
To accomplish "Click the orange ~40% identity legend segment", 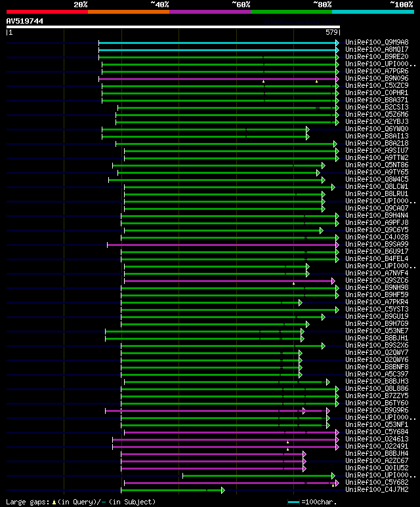I will [x=129, y=12].
